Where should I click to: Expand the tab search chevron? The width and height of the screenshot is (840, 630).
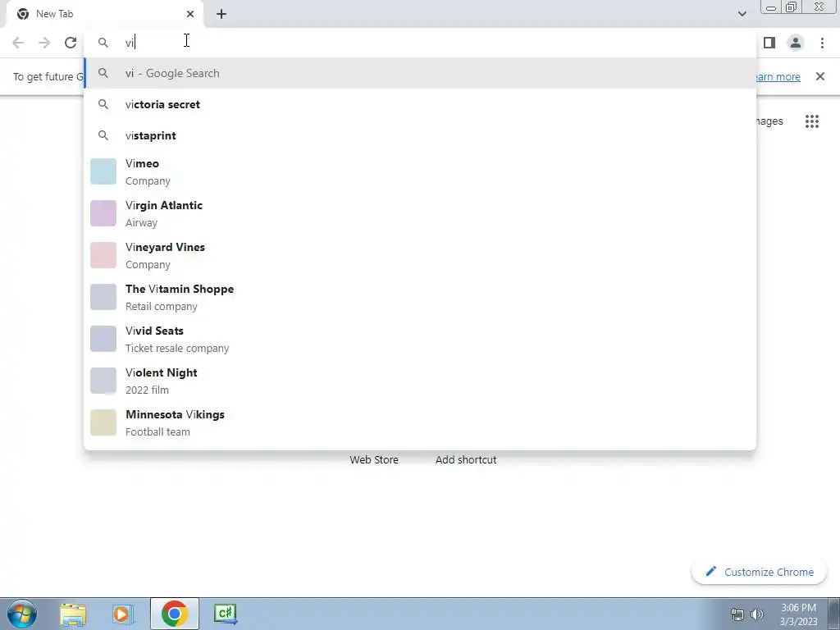[x=742, y=14]
